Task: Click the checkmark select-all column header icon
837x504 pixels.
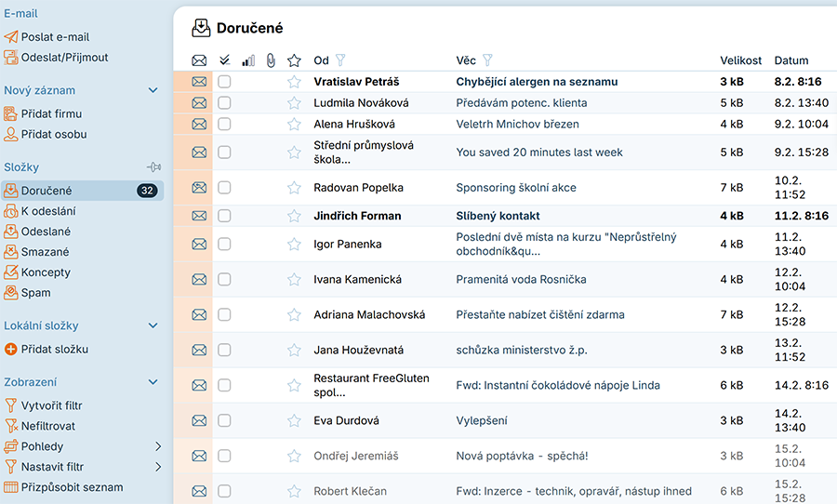Action: 225,60
